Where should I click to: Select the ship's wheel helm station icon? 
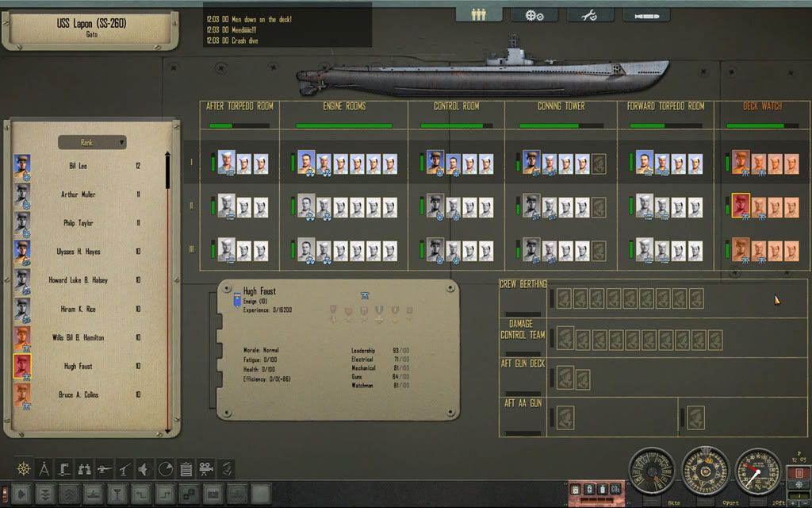[x=24, y=469]
